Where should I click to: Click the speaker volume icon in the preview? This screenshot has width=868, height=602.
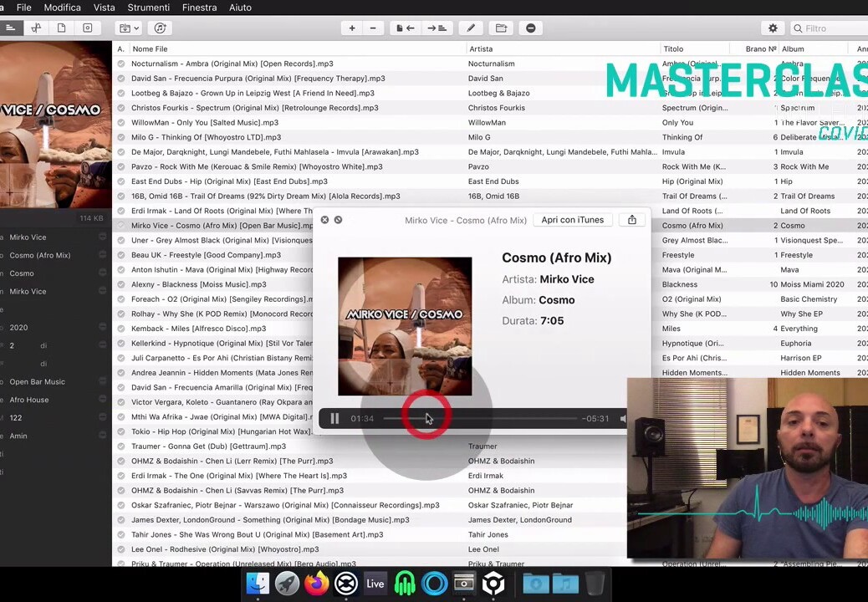(x=623, y=418)
